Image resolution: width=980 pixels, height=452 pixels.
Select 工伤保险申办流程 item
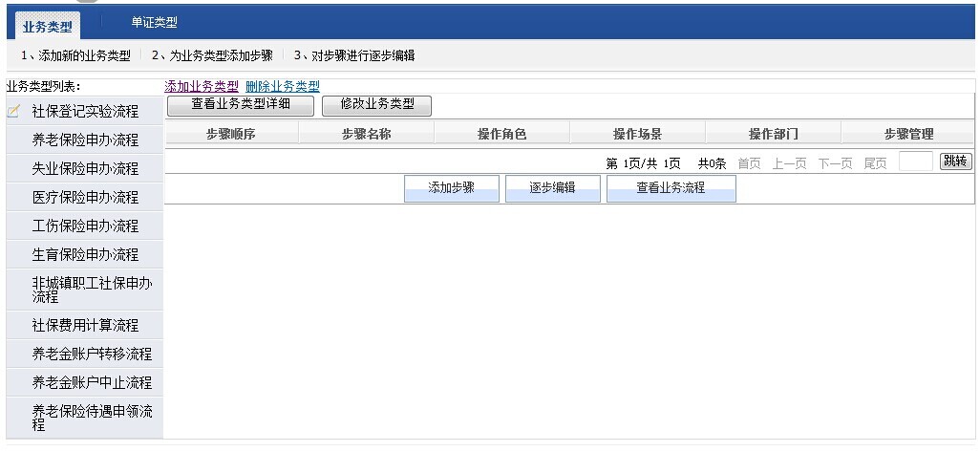click(x=85, y=226)
